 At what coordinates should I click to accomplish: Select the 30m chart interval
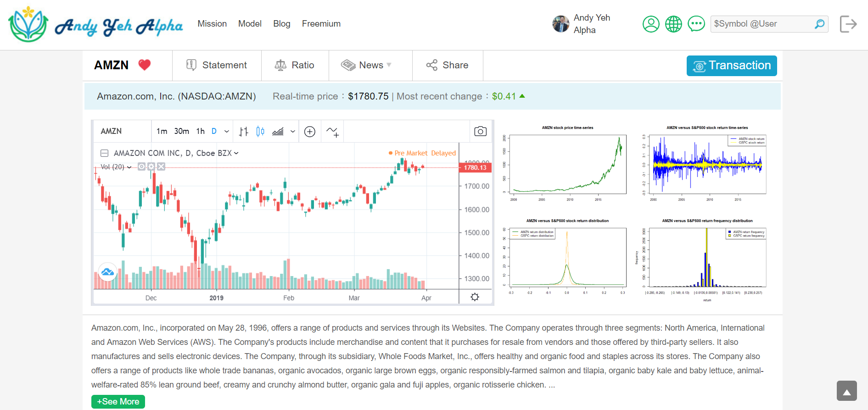181,131
